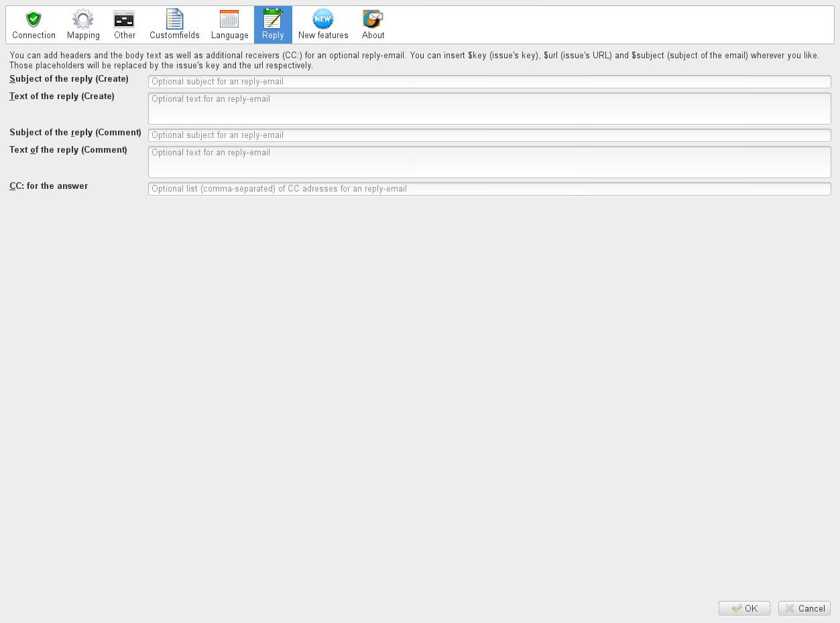Screen dimensions: 840x623
Task: Click into Text of the reply (Comment) box
Action: pos(489,162)
